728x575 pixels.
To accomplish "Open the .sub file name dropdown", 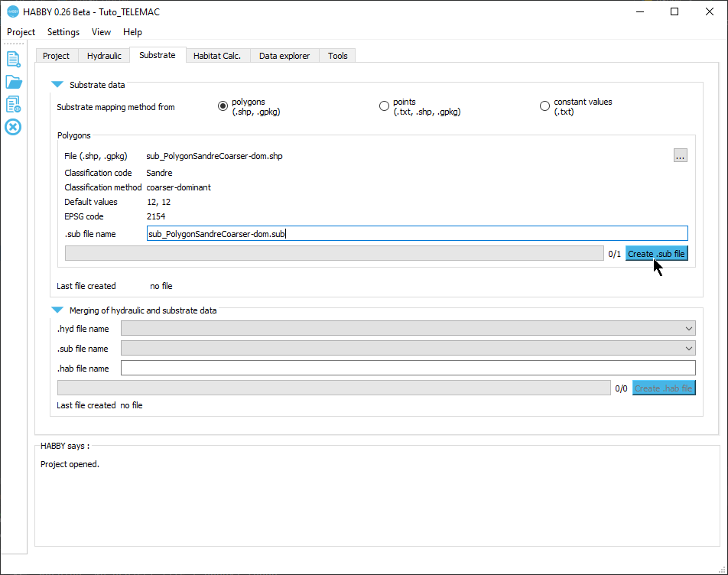I will 408,349.
